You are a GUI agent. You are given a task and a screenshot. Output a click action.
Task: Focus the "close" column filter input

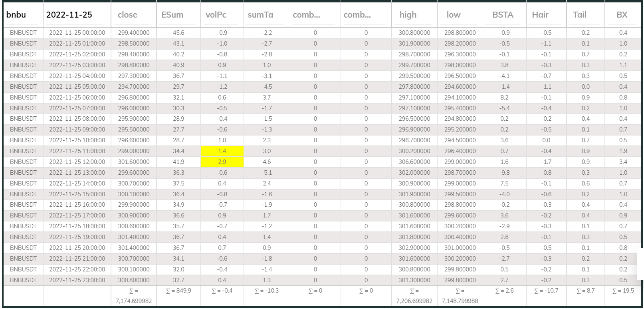[134, 15]
